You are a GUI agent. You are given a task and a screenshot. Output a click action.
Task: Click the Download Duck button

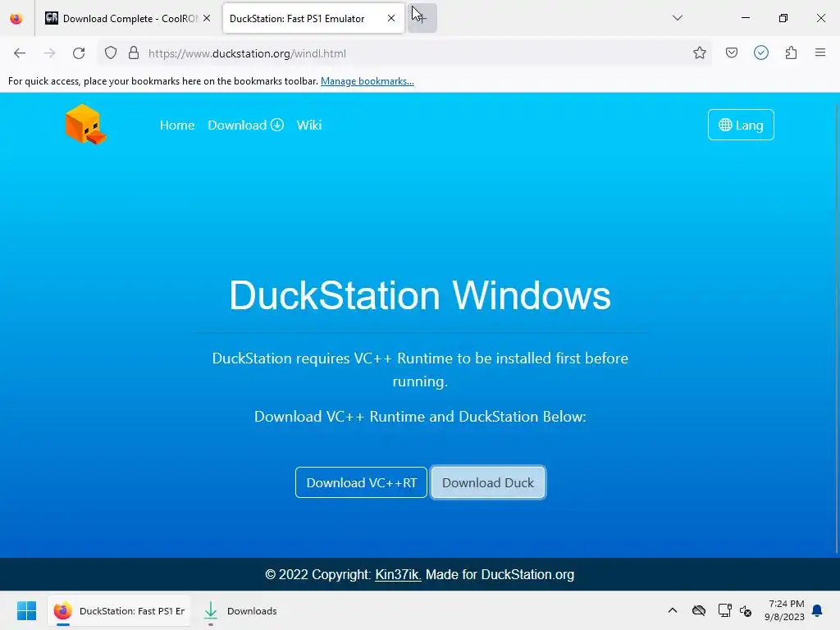[488, 482]
